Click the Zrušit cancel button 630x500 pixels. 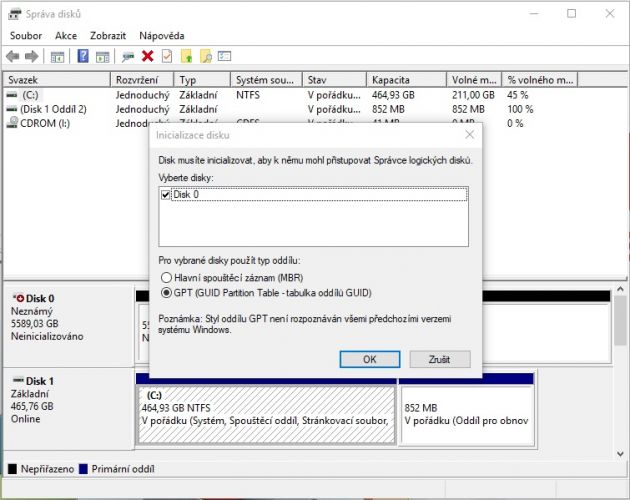(x=440, y=359)
